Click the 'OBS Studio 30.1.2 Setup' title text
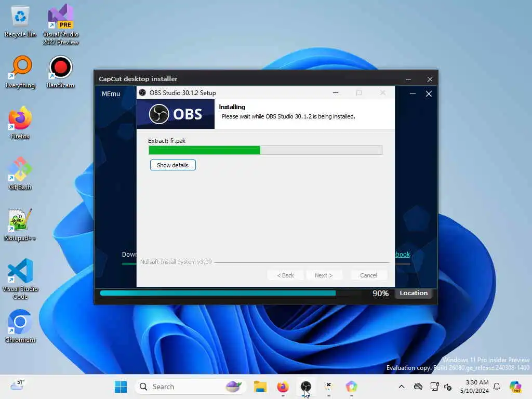Screen dimensions: 532x399 (x=182, y=92)
